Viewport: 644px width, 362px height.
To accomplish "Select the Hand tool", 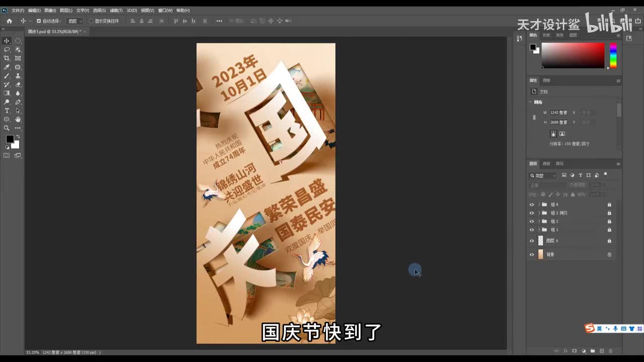I will pos(18,119).
